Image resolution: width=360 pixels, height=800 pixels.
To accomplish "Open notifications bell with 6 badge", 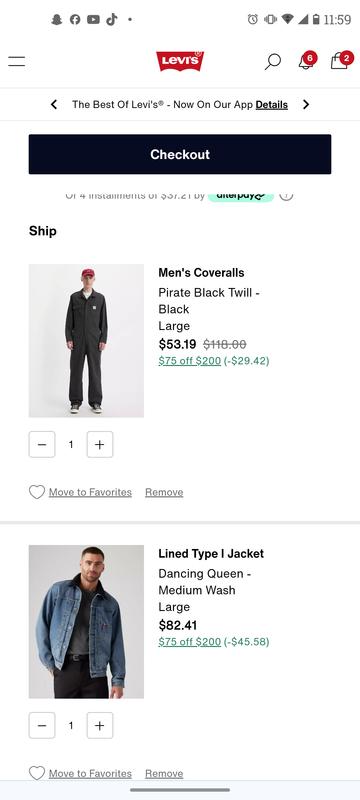I will click(307, 61).
